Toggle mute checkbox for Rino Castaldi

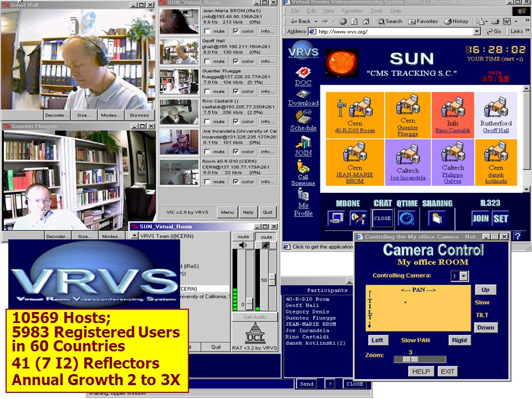click(207, 121)
